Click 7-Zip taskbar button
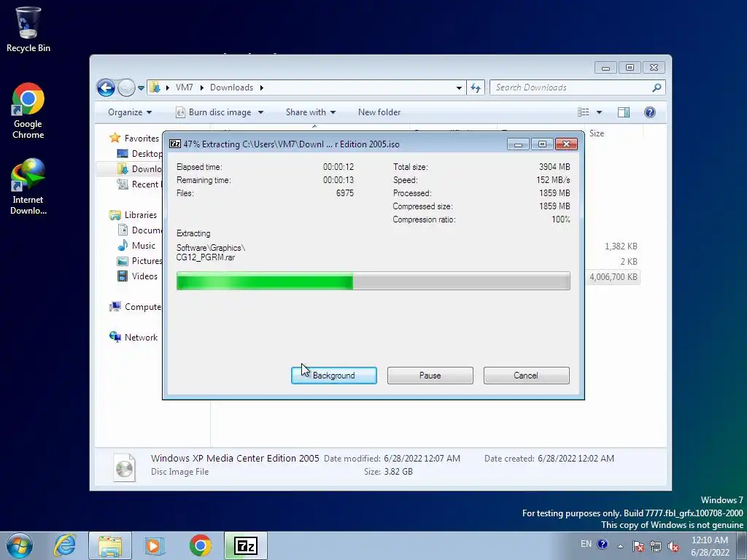The height and width of the screenshot is (560, 747). coord(246,545)
